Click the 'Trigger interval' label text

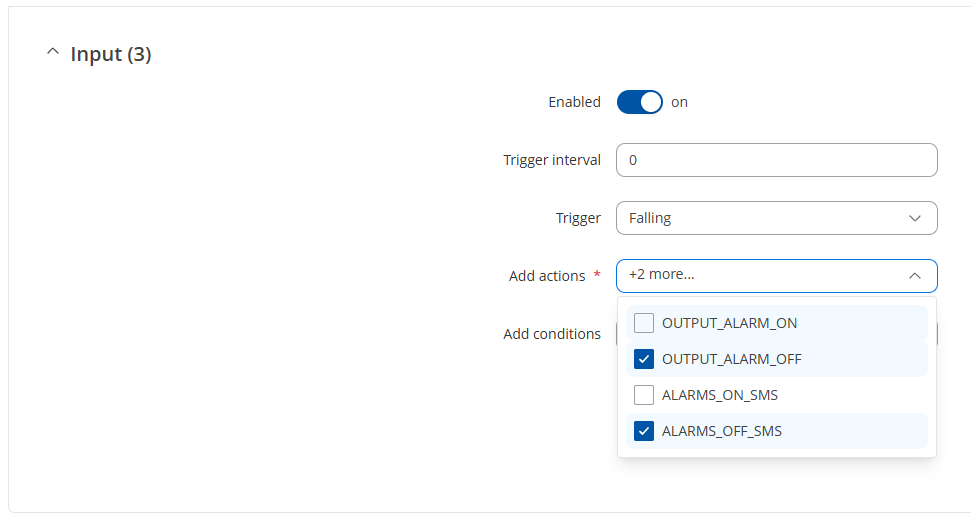coord(552,160)
